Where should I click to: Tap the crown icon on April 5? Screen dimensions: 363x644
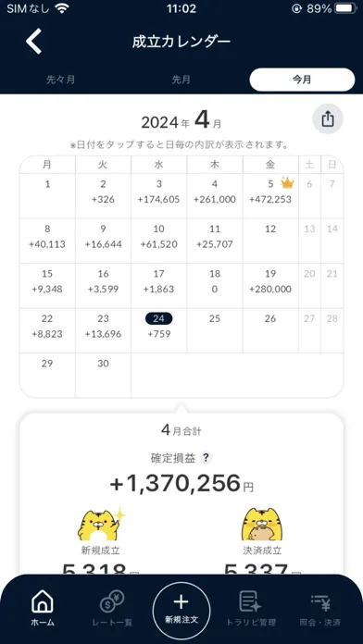[x=287, y=182]
